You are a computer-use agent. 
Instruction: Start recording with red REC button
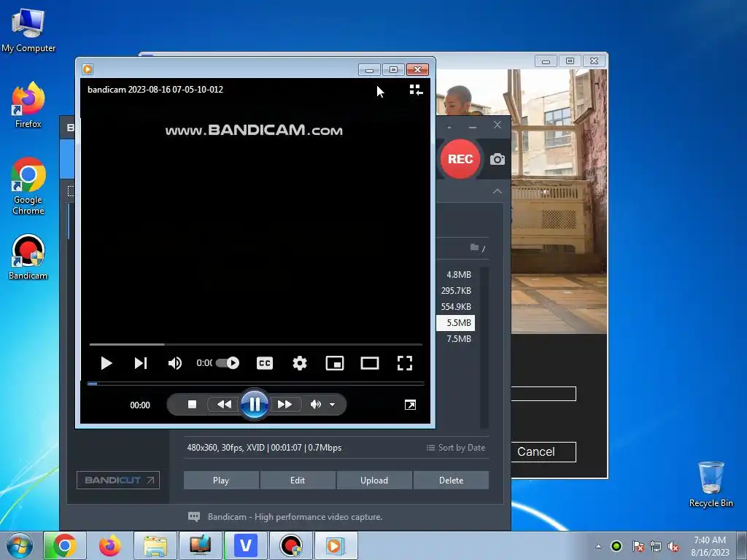coord(460,159)
